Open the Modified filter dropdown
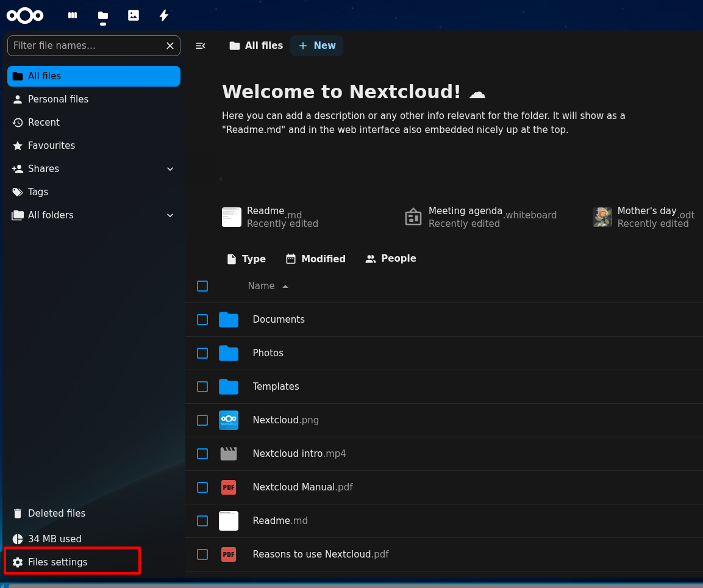 tap(316, 259)
